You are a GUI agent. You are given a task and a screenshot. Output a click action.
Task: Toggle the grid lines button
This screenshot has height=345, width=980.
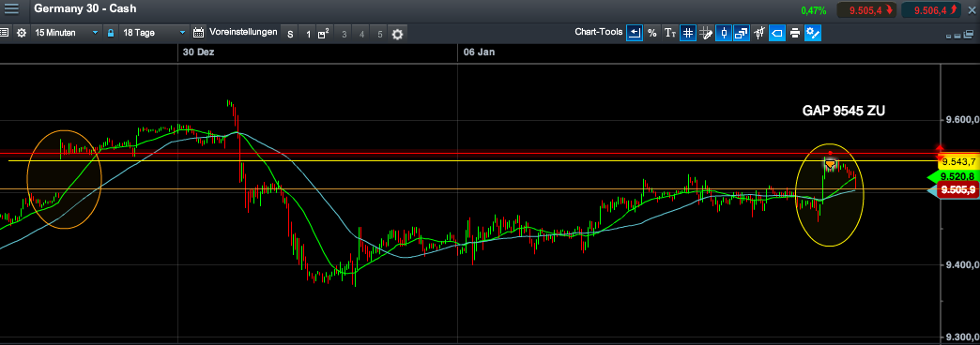tap(688, 33)
